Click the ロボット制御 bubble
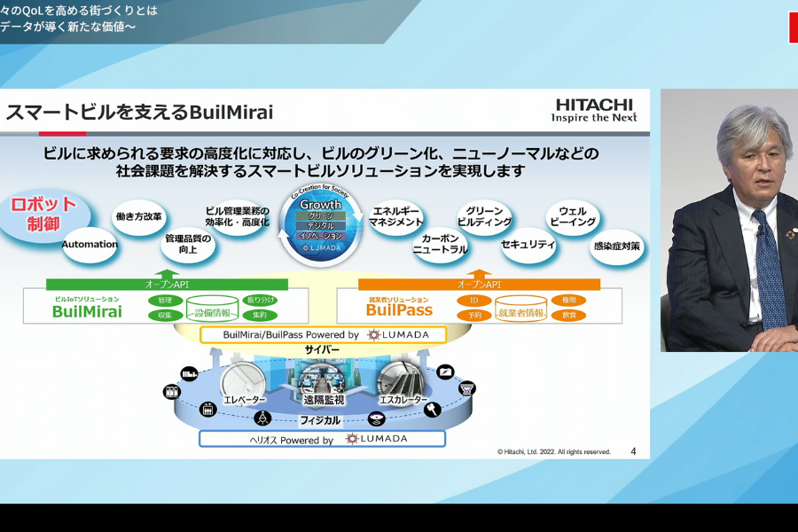Viewport: 798px width, 532px height. click(x=43, y=215)
